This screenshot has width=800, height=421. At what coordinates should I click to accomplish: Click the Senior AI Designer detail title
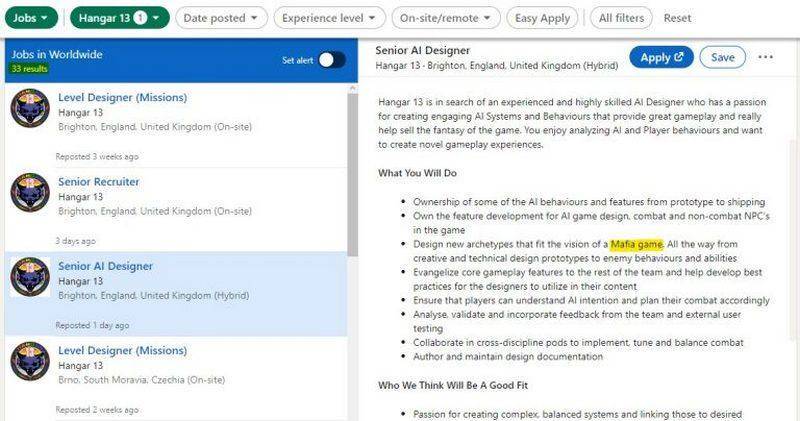coord(422,51)
